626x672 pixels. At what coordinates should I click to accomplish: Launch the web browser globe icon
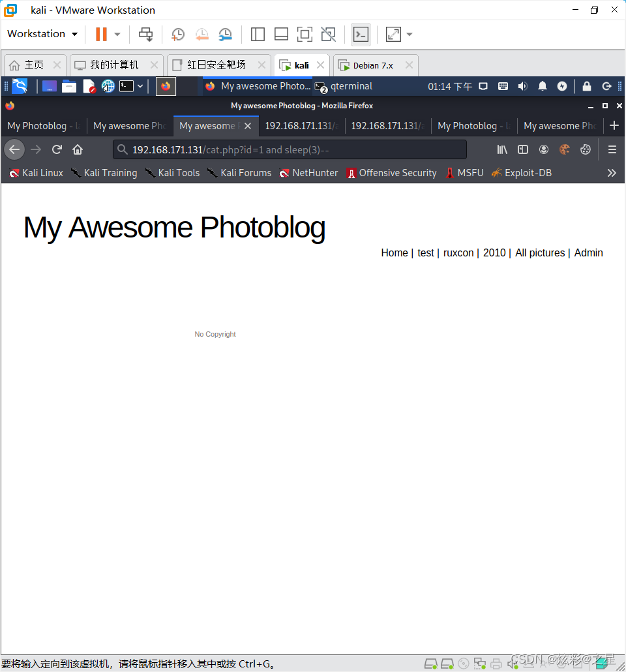pos(108,86)
